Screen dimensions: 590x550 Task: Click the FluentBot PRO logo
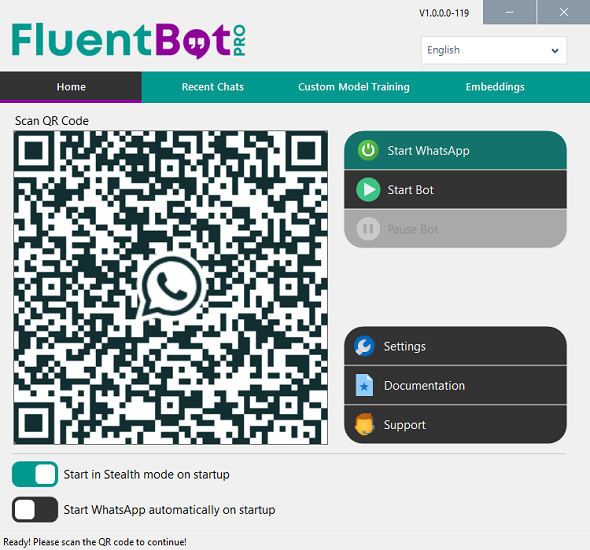[129, 41]
